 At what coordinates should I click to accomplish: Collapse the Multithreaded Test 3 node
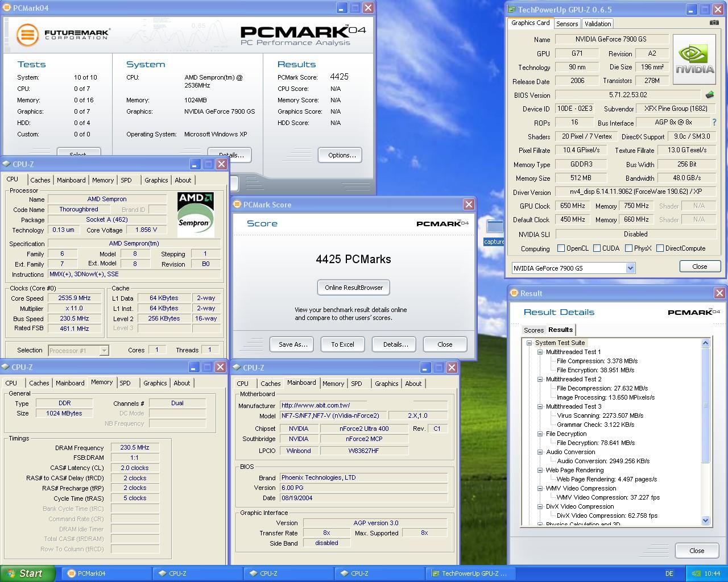540,406
